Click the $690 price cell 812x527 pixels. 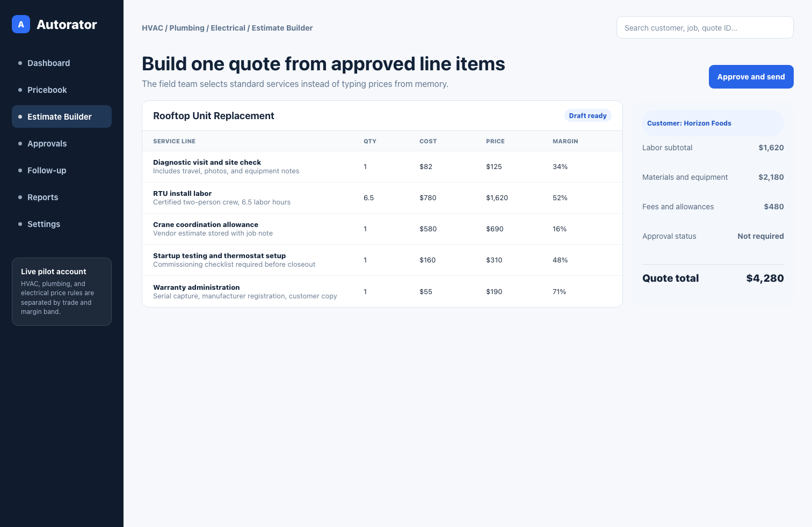point(495,229)
